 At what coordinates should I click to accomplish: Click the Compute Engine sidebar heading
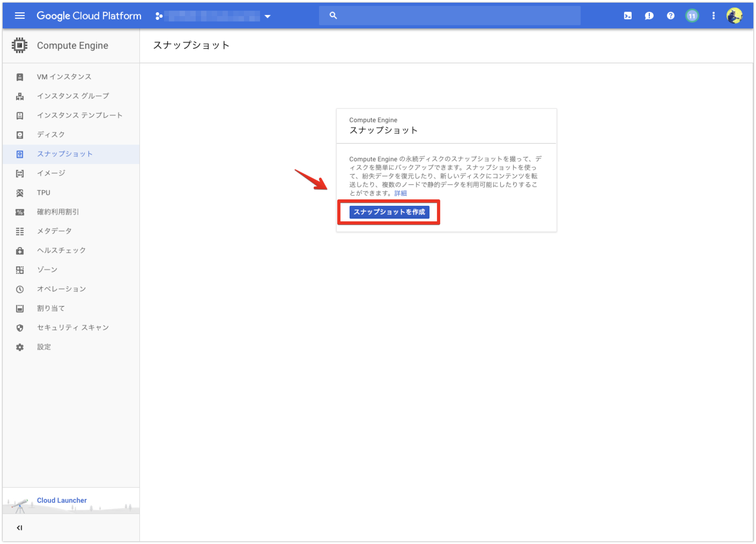72,45
